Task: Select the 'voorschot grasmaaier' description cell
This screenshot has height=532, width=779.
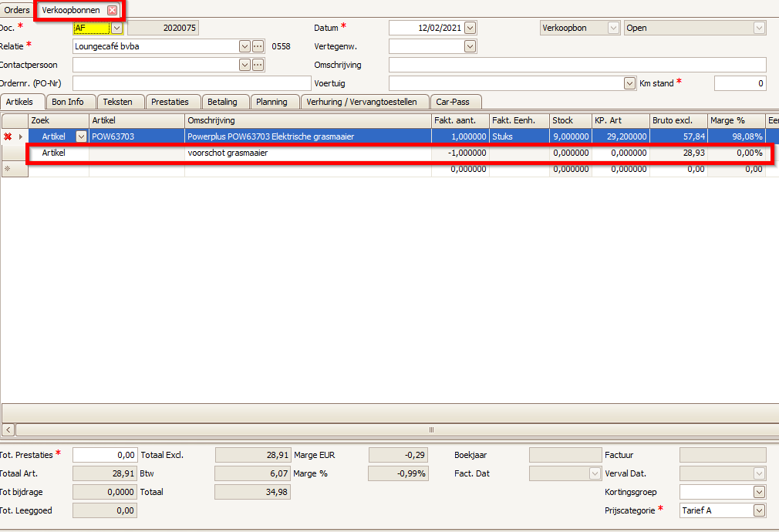Action: tap(308, 153)
